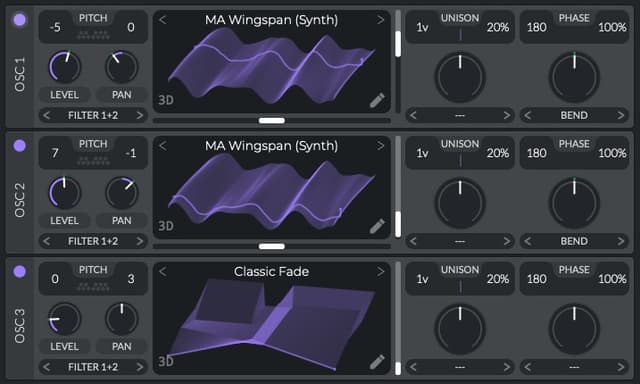640x384 pixels.
Task: Edit the Classic Fade wavetable with pencil icon
Action: [x=377, y=362]
